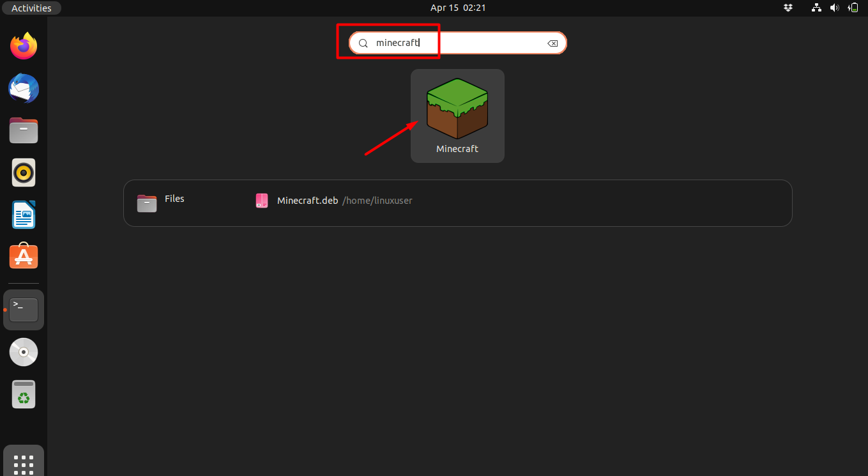Click the Minecraft app label
This screenshot has height=476, width=868.
pyautogui.click(x=457, y=149)
